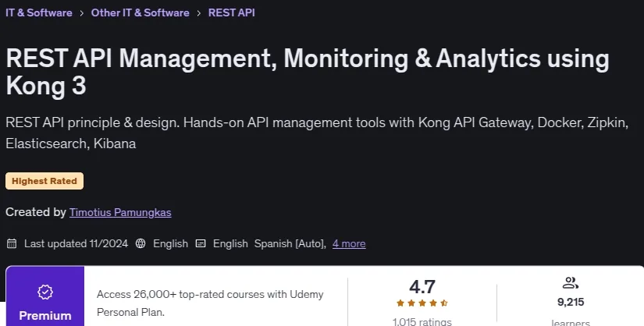Click the 4.7 rating score
The height and width of the screenshot is (326, 644).
422,286
